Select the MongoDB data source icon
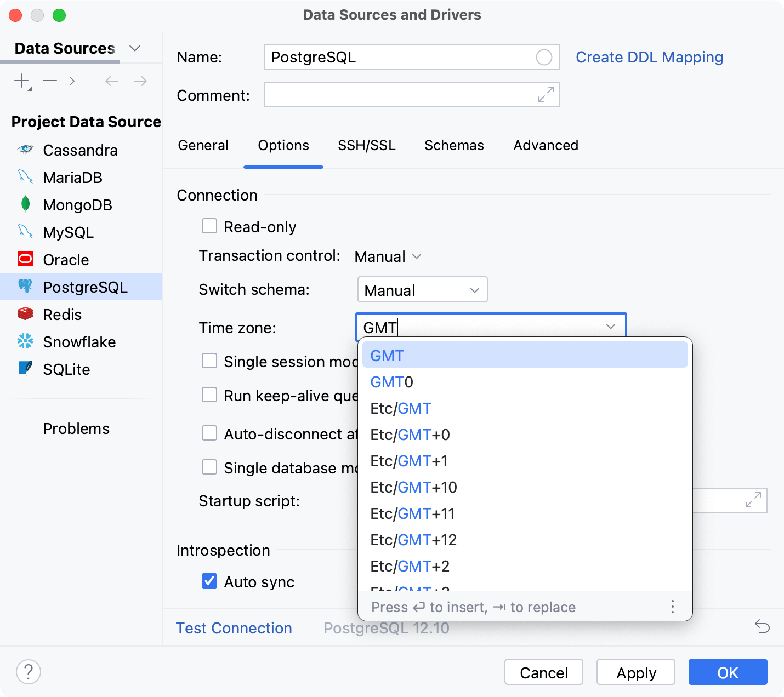Viewport: 784px width, 697px height. (x=25, y=204)
